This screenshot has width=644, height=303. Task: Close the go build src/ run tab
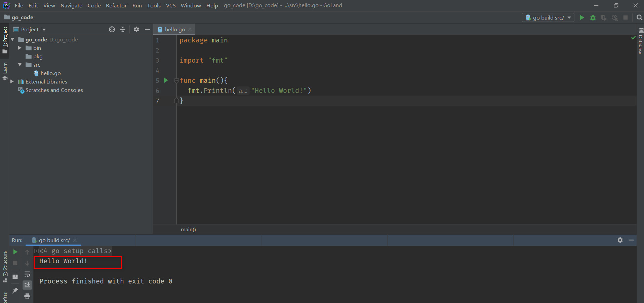point(75,240)
